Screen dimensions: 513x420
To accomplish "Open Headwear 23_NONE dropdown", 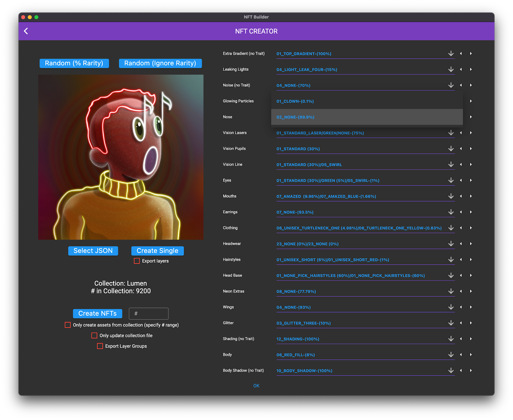I will coord(366,244).
